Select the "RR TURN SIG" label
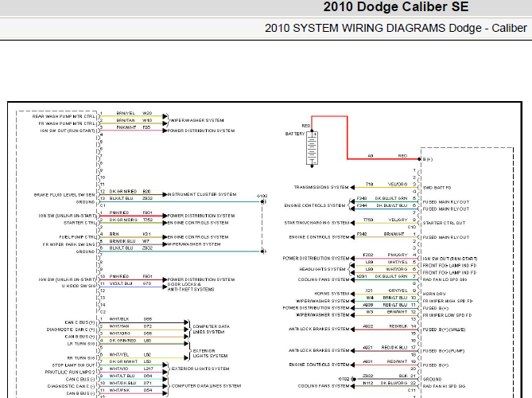Image resolution: width=532 pixels, height=398 pixels. 81,358
